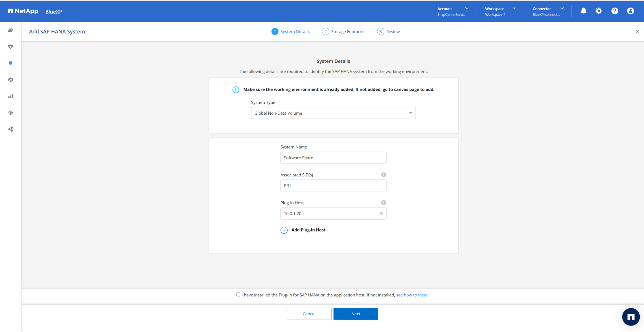The image size is (644, 332).
Task: Check the Plug-in for SAP HANA installed checkbox
Action: click(238, 294)
